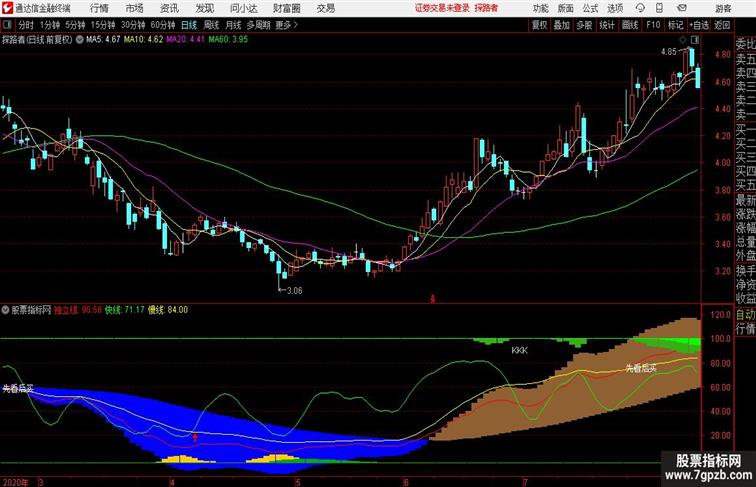The width and height of the screenshot is (756, 487).
Task: Switch to the 60分钟 period tab
Action: (163, 25)
